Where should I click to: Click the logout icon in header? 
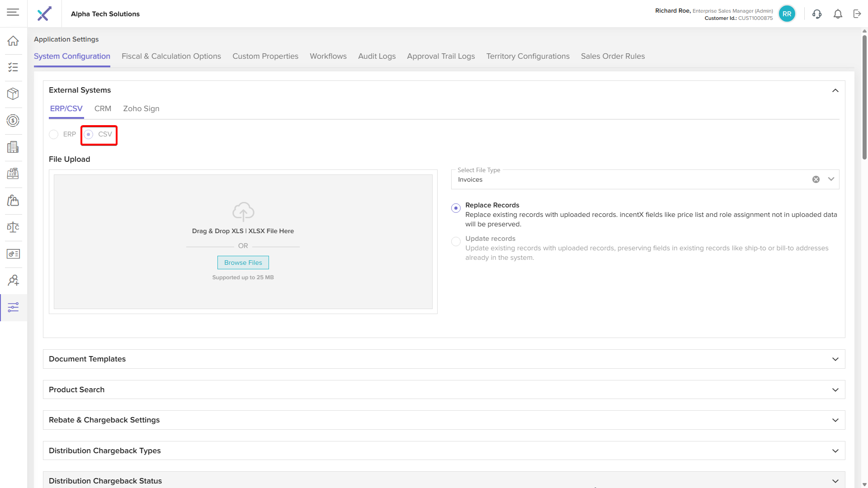857,14
